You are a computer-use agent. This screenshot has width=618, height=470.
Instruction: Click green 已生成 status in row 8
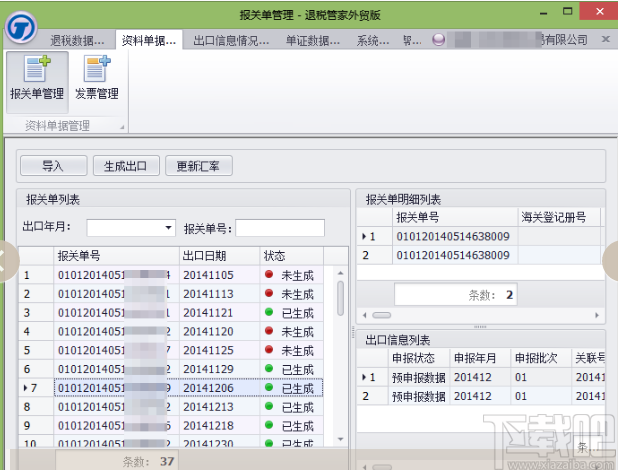click(292, 407)
